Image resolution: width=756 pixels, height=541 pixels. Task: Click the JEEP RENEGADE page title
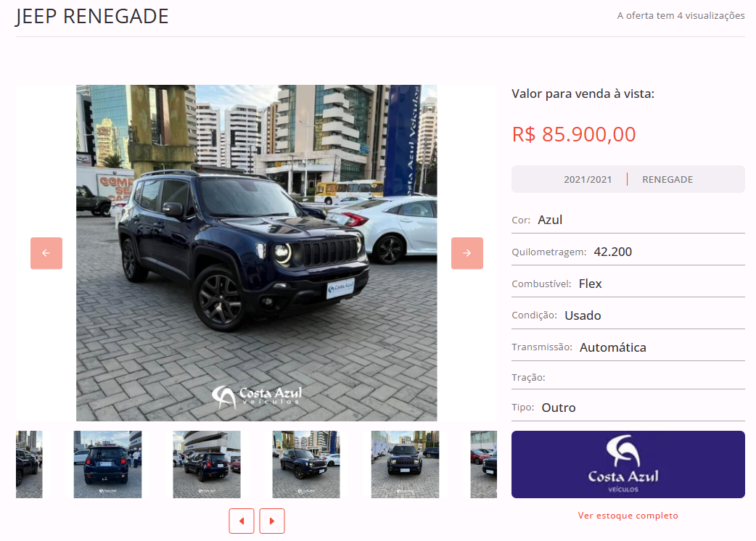[92, 16]
